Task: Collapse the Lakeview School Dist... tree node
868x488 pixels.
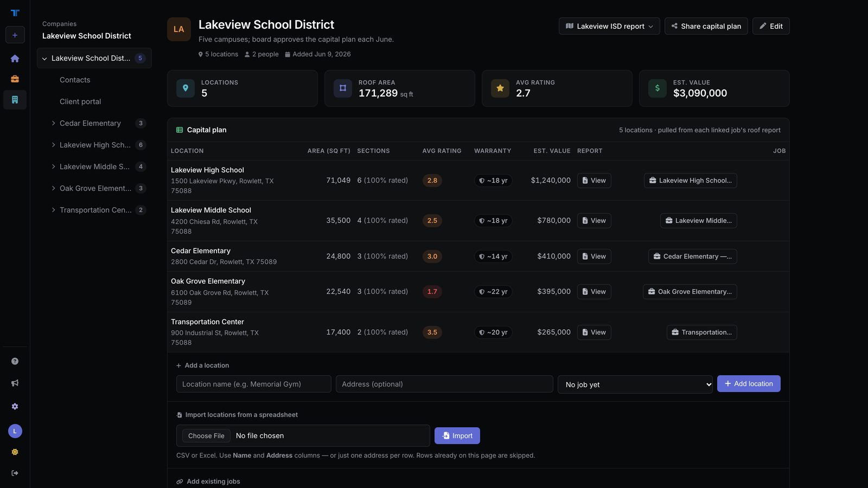Action: pyautogui.click(x=44, y=59)
